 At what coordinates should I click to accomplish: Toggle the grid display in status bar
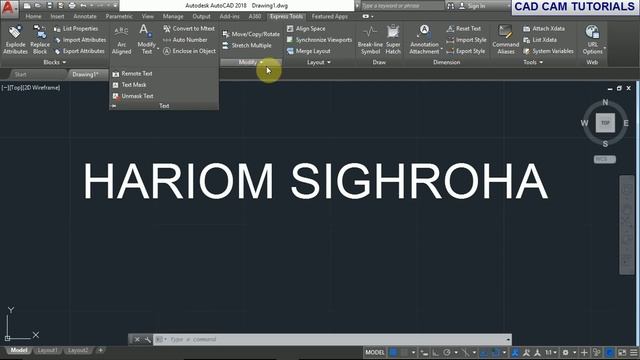(x=393, y=352)
